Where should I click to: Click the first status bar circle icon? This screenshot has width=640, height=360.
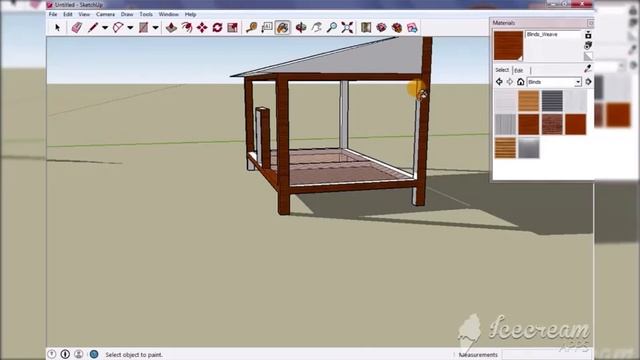pos(52,354)
